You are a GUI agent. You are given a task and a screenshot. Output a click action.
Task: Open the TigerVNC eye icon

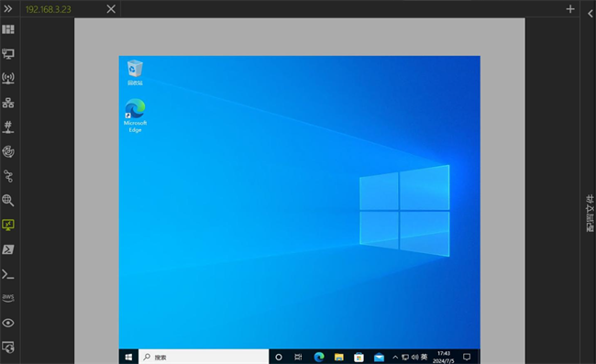point(8,323)
